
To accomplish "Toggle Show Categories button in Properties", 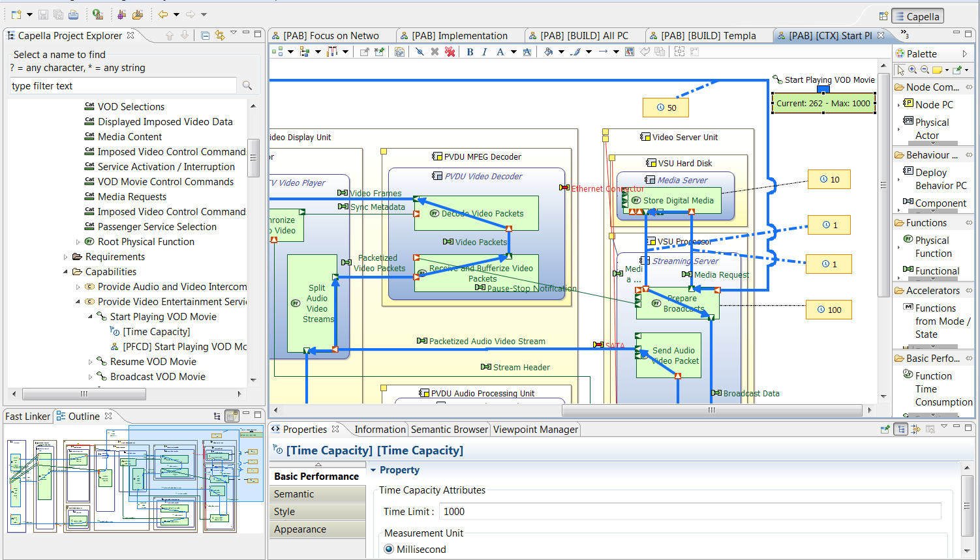I will pos(901,429).
